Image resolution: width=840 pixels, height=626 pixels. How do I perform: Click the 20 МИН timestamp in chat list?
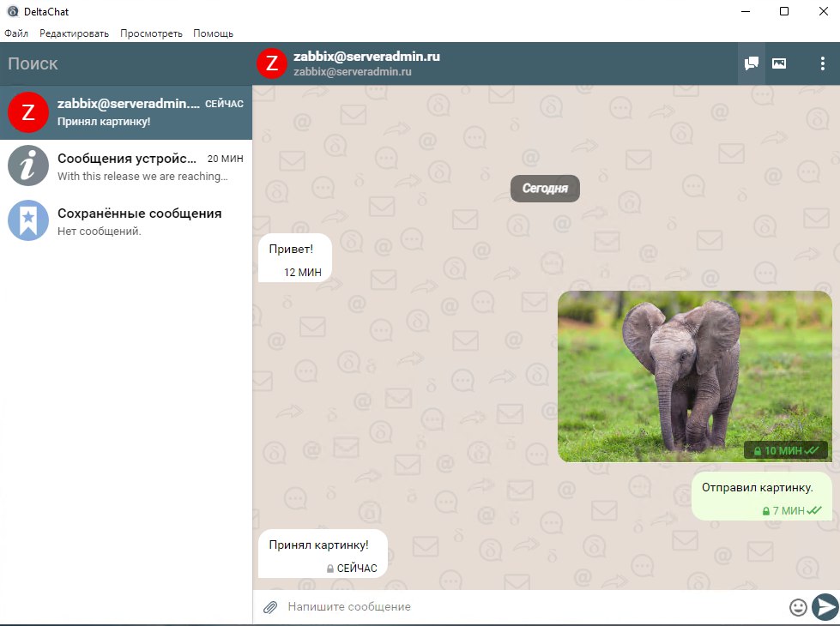pos(226,159)
